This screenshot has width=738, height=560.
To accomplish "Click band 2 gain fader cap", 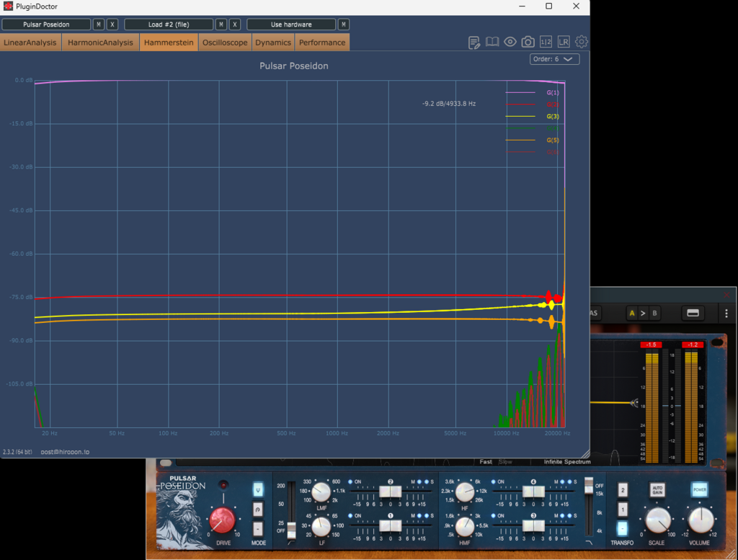I will tap(390, 492).
